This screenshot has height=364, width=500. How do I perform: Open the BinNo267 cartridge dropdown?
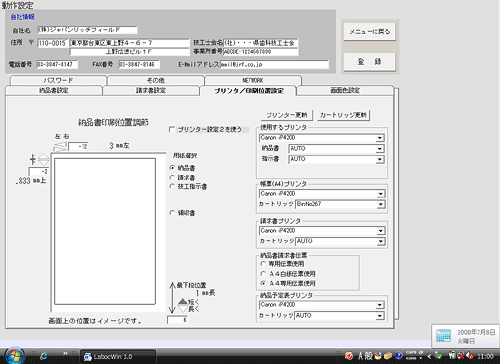381,204
